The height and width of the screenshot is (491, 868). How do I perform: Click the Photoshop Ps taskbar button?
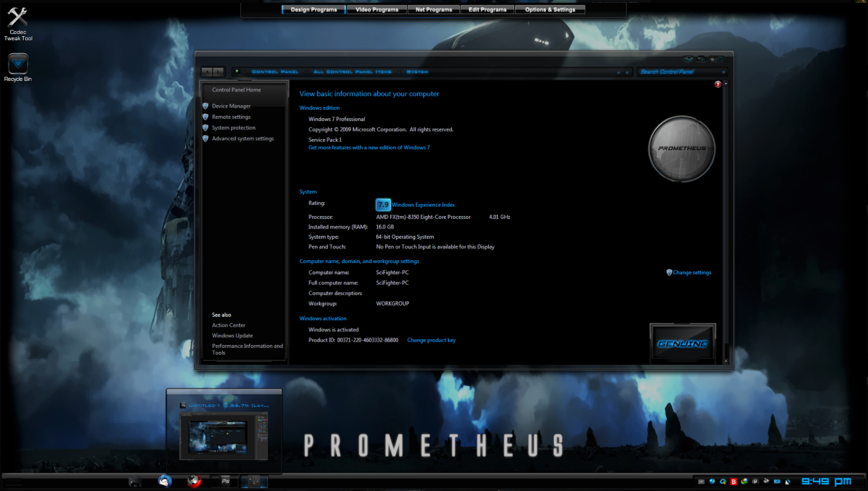pos(225,481)
